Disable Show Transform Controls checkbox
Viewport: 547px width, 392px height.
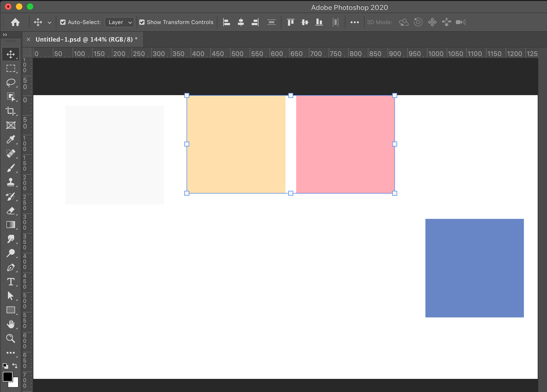142,22
